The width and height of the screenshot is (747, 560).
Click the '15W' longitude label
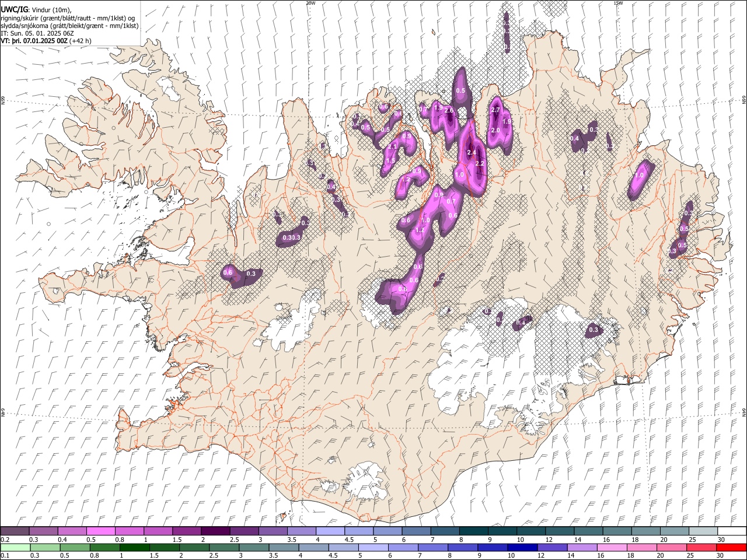618,3
